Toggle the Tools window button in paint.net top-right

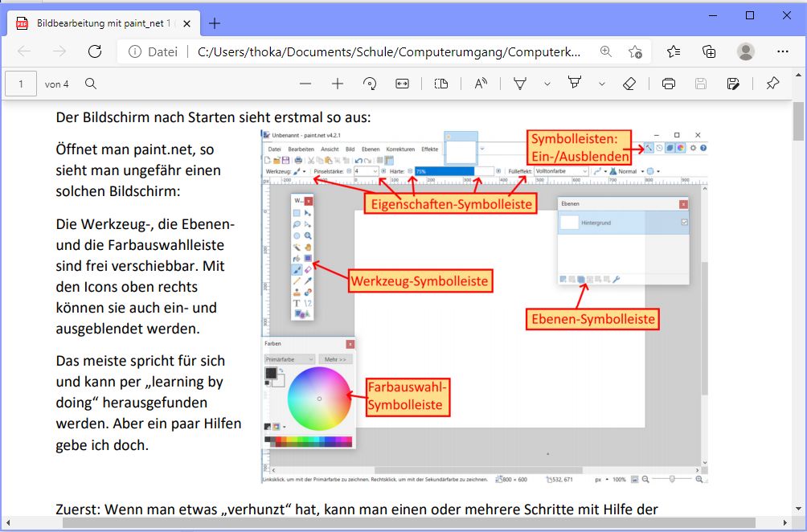click(649, 148)
